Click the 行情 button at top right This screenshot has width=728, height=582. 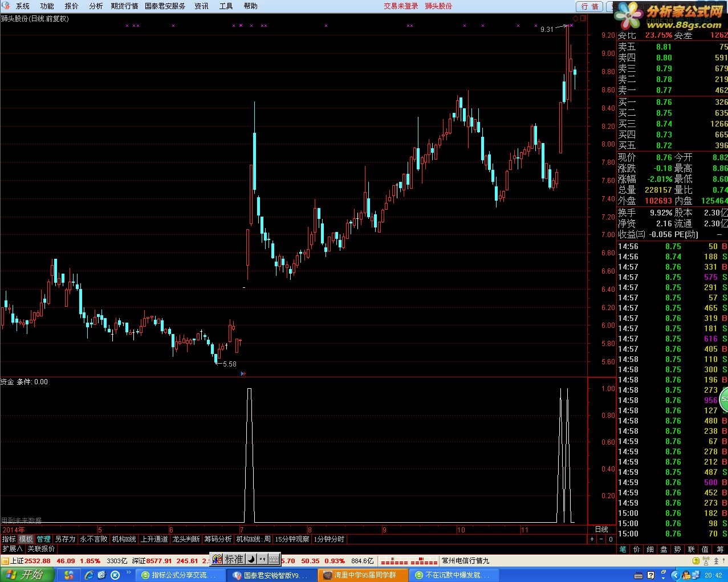tap(590, 6)
